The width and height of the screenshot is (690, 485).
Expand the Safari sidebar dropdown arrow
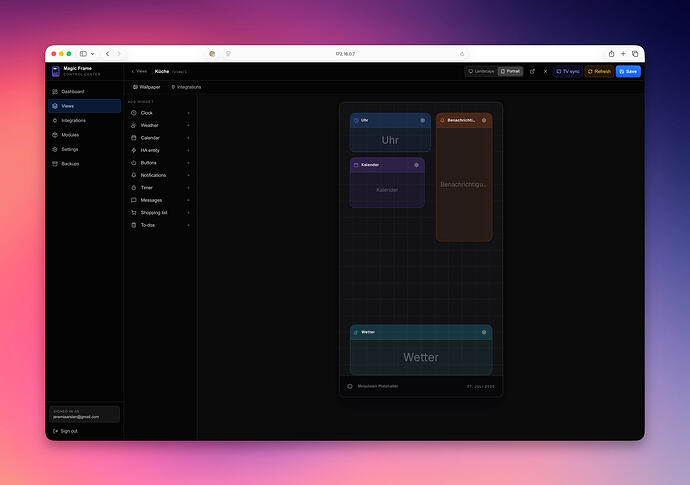(92, 54)
